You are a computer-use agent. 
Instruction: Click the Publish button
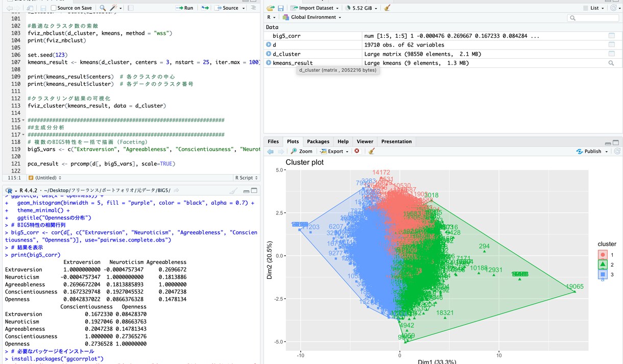pyautogui.click(x=589, y=151)
